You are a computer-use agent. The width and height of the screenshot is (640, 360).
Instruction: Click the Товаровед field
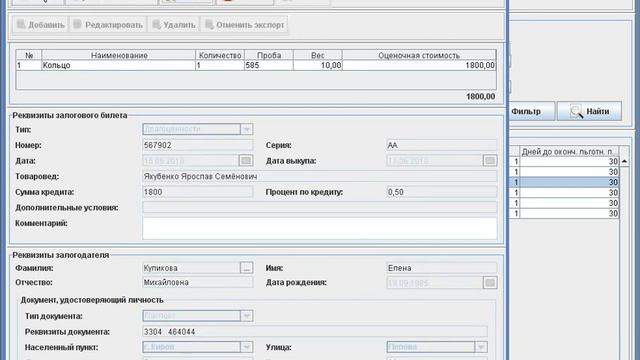tap(320, 176)
